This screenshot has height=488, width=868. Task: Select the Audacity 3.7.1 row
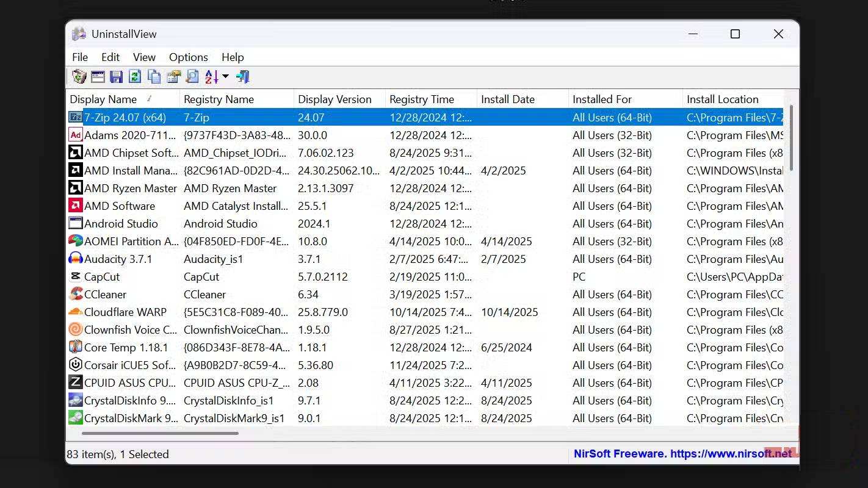click(x=118, y=259)
